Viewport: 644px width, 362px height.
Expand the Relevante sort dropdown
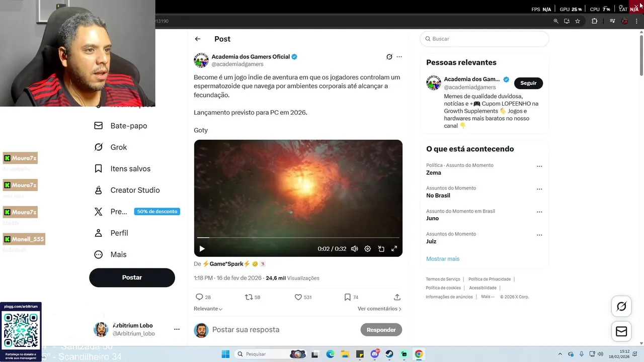[208, 309]
